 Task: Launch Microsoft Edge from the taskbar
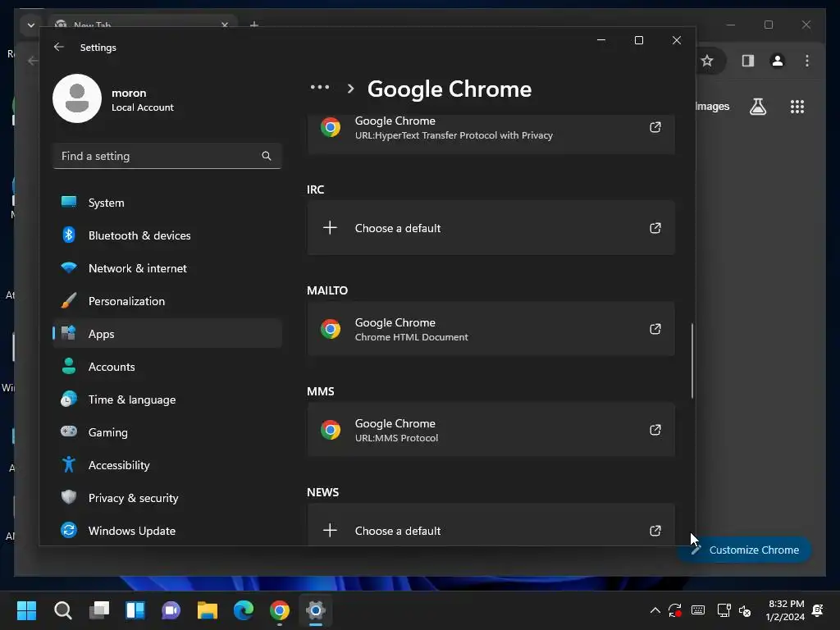point(244,610)
